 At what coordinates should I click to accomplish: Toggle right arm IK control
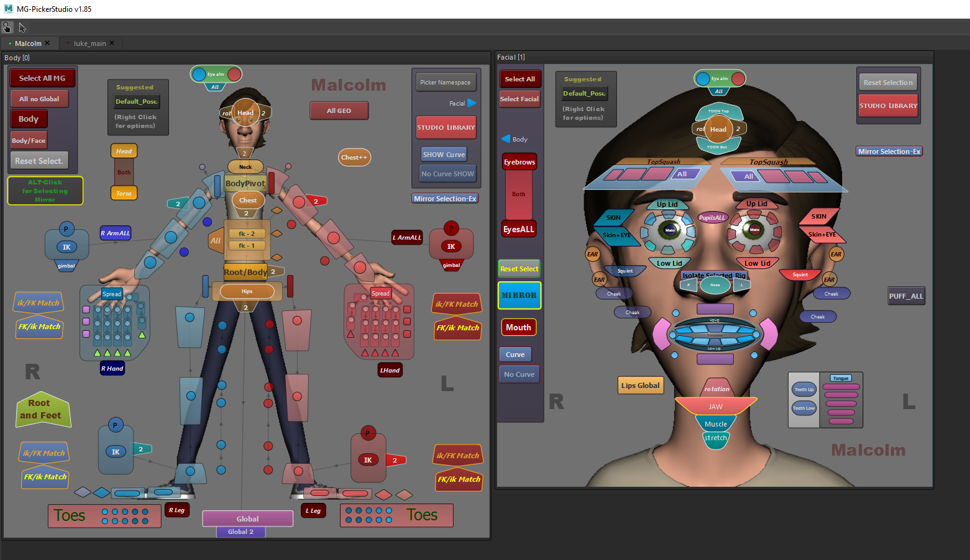point(66,247)
